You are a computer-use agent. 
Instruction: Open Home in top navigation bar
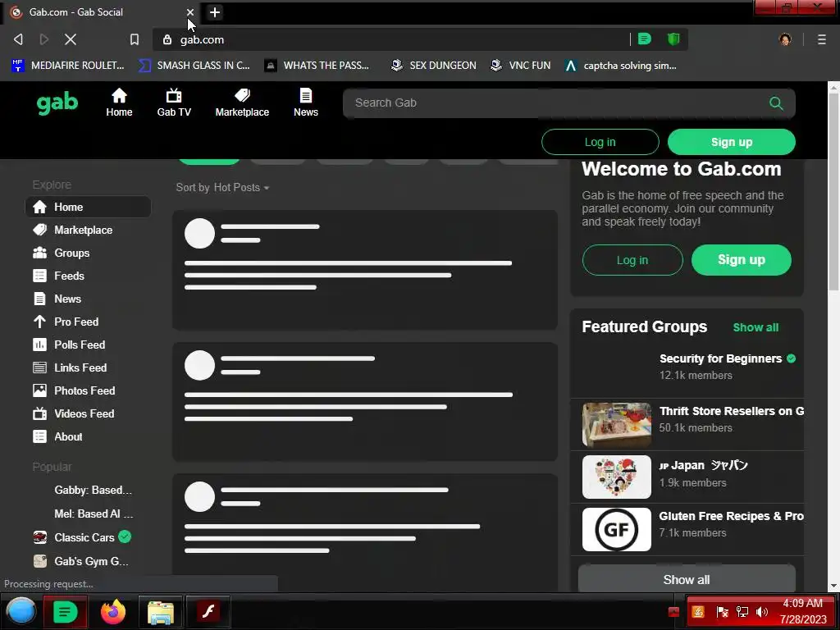119,103
